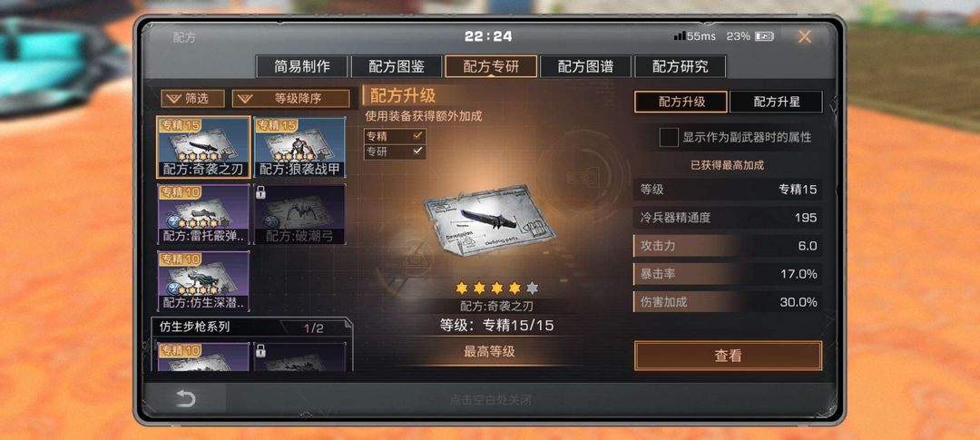Open the 配方:雷托霰弹 recipe icon
The image size is (980, 440).
pos(203,214)
